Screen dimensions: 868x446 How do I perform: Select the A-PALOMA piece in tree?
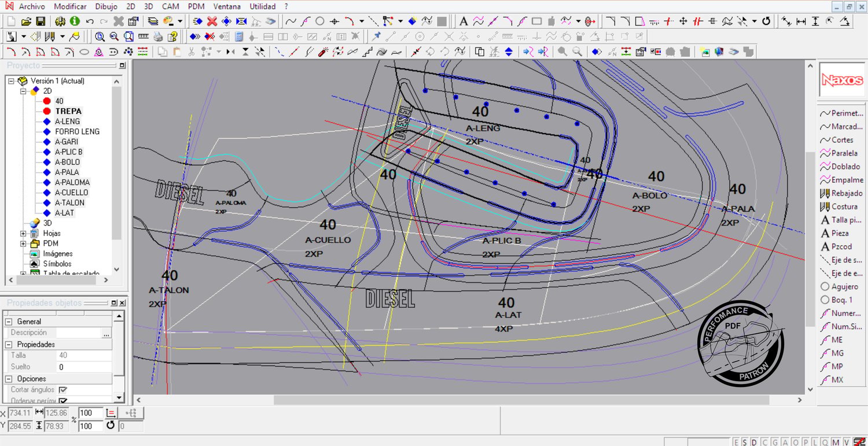72,182
